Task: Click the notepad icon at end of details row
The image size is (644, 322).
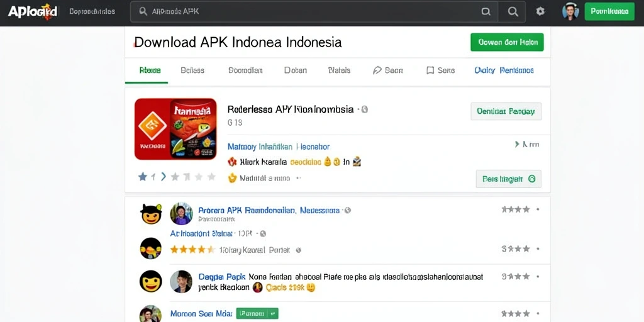Action: point(357,162)
